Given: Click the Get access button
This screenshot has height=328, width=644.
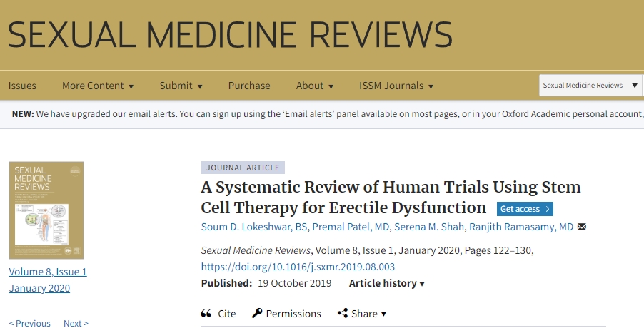Looking at the screenshot, I should tap(525, 209).
